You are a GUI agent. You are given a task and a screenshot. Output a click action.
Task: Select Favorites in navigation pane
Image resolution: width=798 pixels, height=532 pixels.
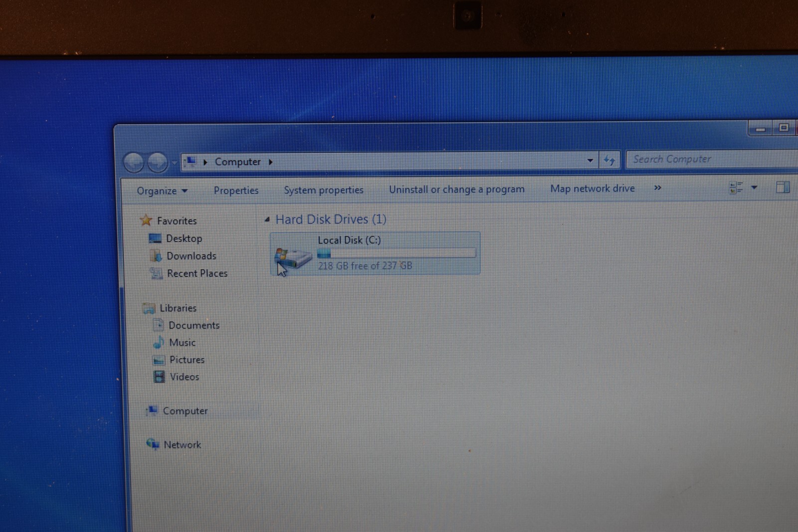pos(177,221)
